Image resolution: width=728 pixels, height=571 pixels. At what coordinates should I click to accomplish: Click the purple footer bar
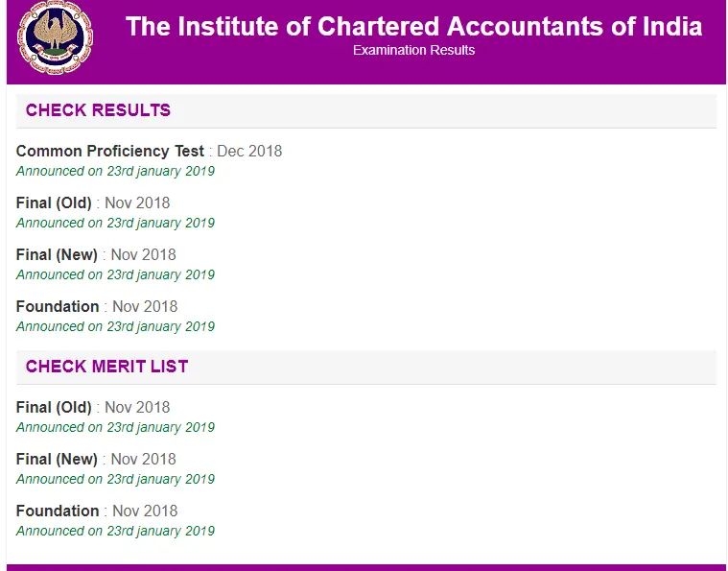[x=366, y=567]
